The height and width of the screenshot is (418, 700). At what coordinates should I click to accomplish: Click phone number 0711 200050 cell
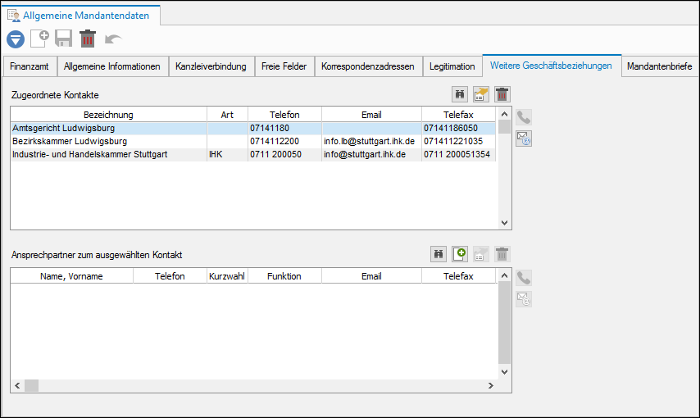284,155
